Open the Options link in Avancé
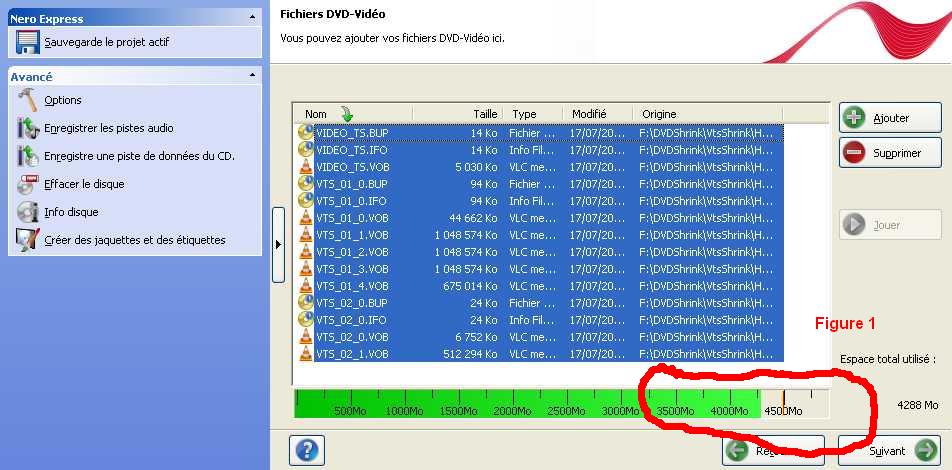The width and height of the screenshot is (952, 470). [x=63, y=100]
